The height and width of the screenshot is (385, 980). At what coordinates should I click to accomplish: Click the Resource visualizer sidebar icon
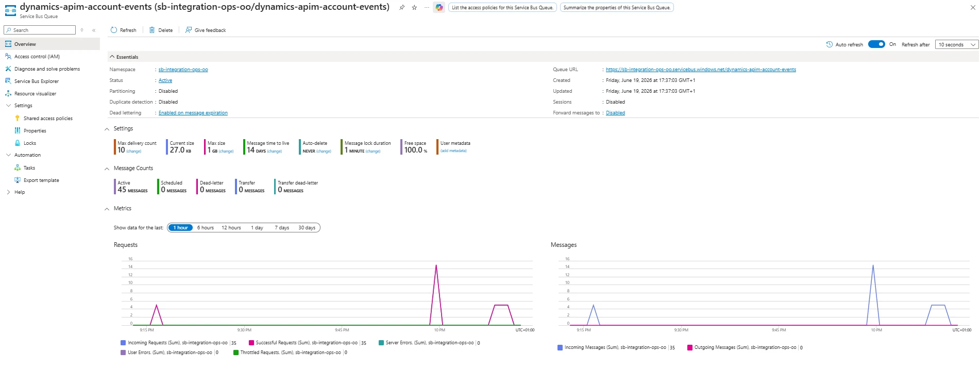[8, 93]
